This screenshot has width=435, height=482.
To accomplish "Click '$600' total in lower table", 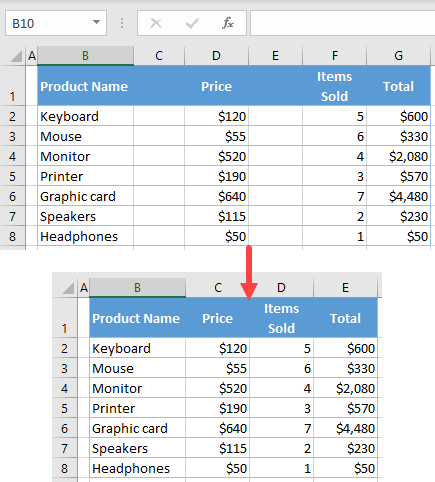I will (346, 348).
